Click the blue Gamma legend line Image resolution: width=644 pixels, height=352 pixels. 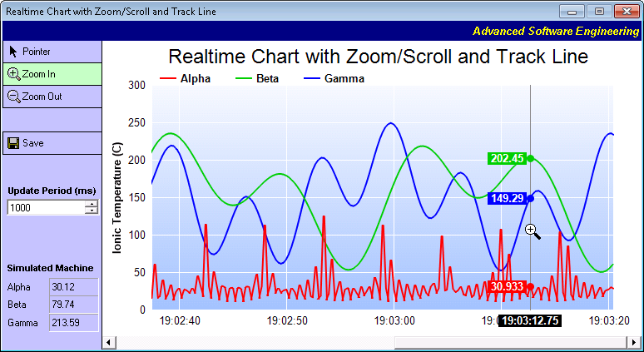click(312, 78)
